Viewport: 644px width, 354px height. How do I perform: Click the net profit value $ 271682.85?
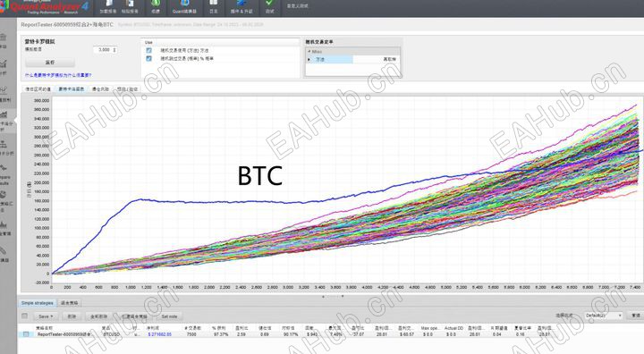[x=159, y=334]
